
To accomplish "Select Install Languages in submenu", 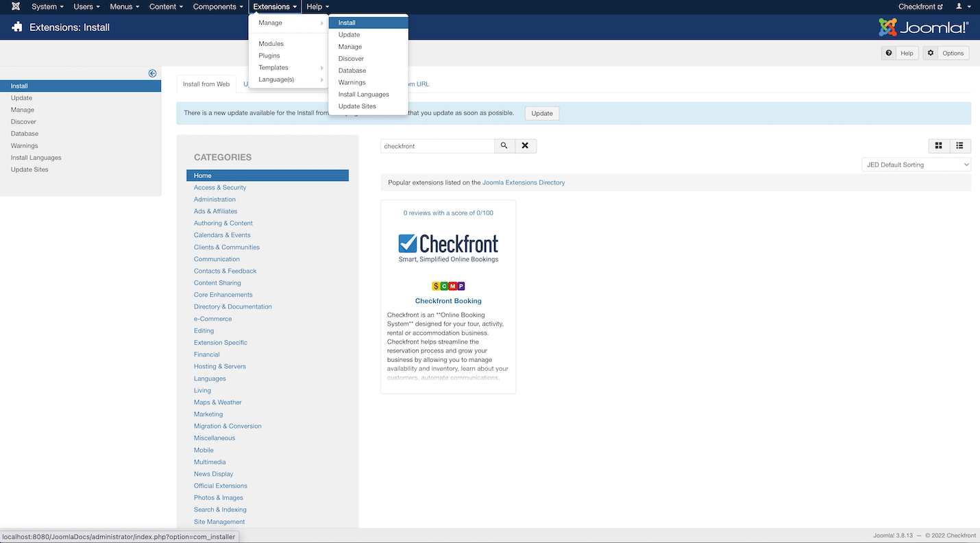I will coord(369,95).
